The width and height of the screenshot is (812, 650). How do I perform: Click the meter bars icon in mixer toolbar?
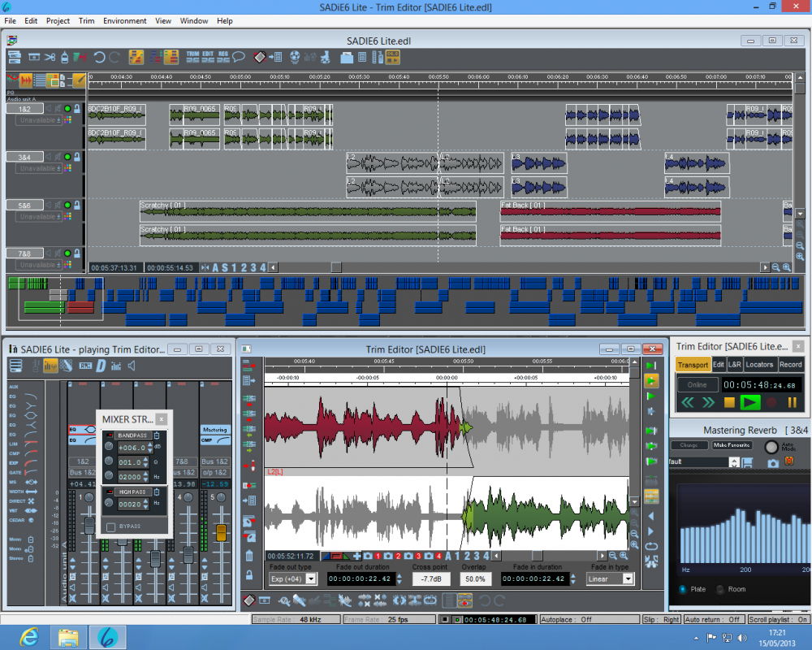(x=115, y=366)
